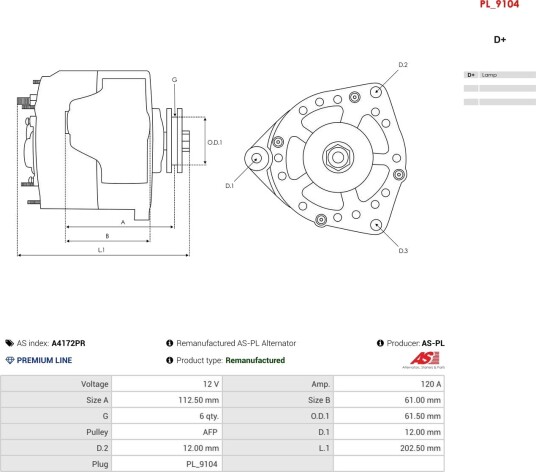Click the Amp. label cell

278,384
